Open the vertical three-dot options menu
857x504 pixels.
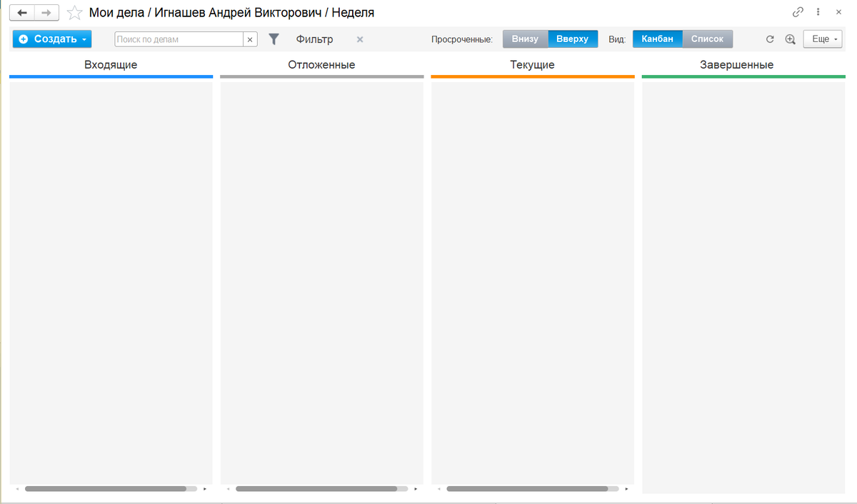click(x=818, y=12)
